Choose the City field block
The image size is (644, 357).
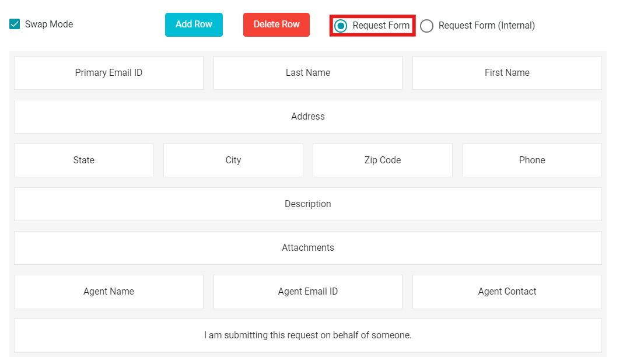tap(233, 160)
